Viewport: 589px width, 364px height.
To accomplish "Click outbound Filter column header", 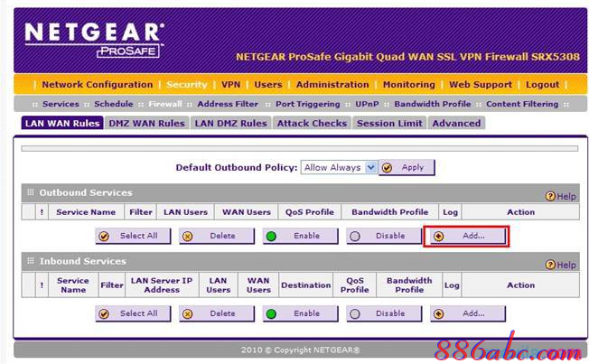I will [x=141, y=212].
